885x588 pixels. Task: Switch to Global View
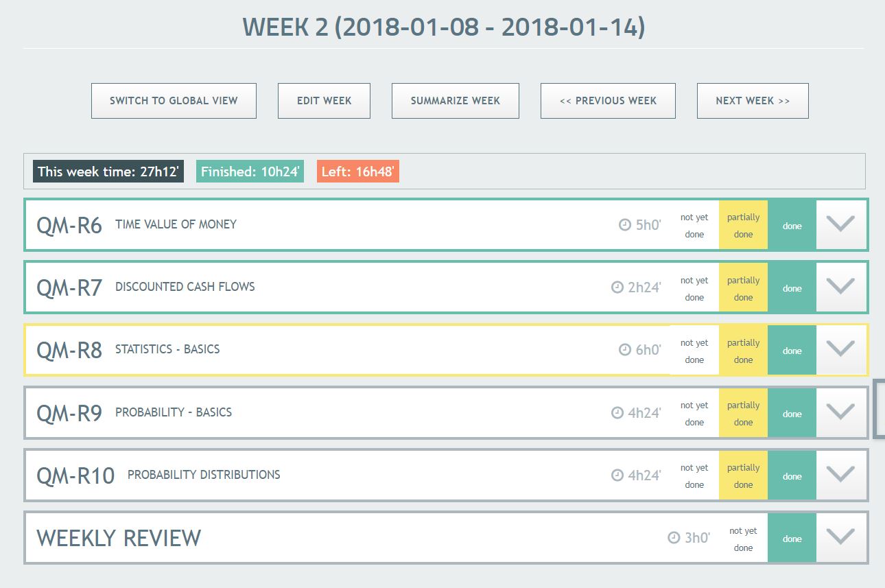(x=174, y=101)
